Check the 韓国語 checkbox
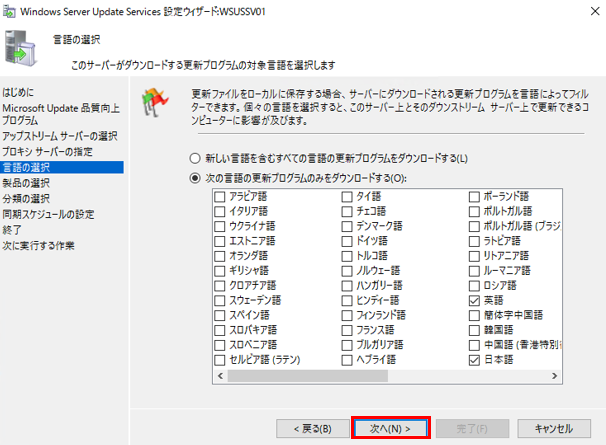Viewport: 606px width, 445px height. click(474, 330)
